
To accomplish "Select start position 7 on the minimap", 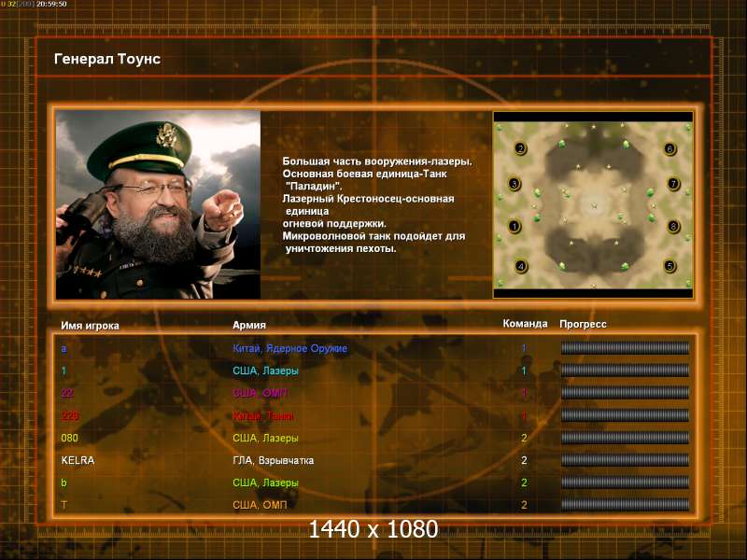I will coord(673,184).
